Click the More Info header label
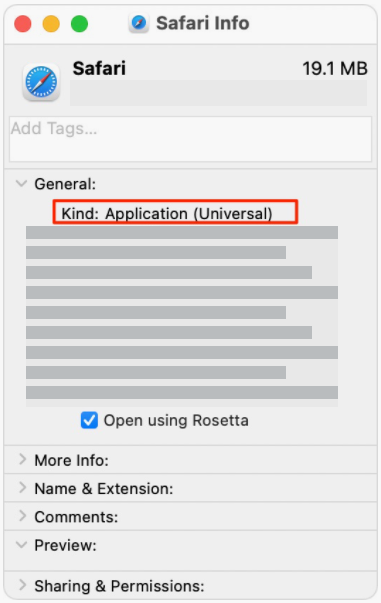Viewport: 381px width, 603px height. 72,460
